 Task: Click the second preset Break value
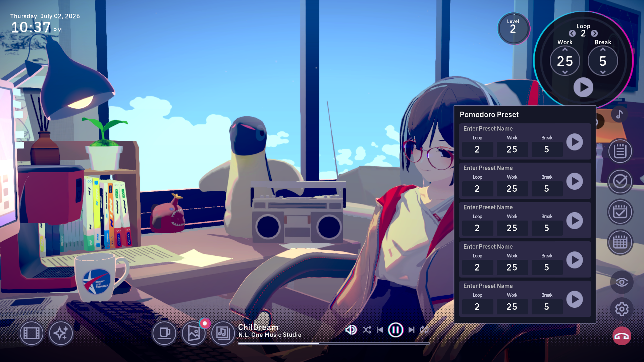pos(547,189)
